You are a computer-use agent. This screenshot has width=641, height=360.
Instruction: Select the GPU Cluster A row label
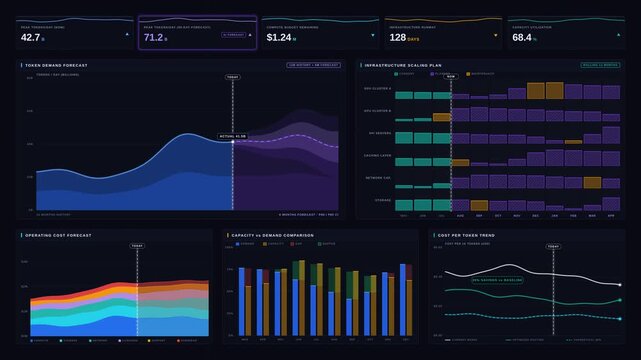point(377,88)
